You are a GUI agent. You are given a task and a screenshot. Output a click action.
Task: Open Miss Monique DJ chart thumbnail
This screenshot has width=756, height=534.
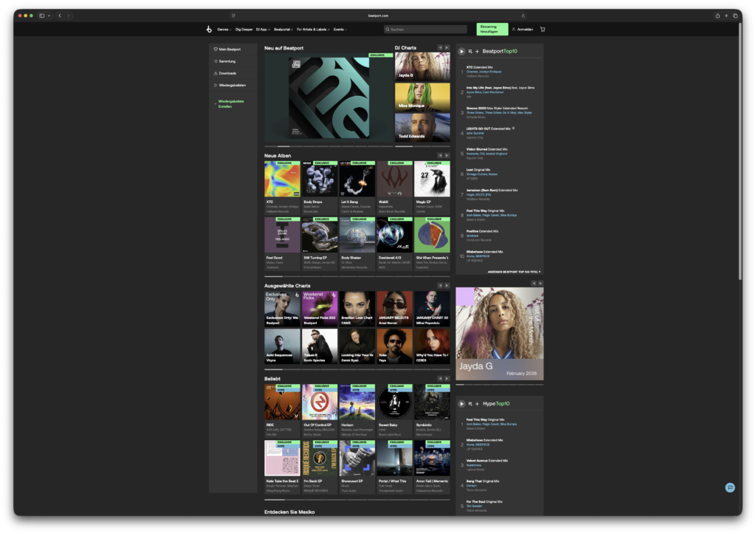422,97
